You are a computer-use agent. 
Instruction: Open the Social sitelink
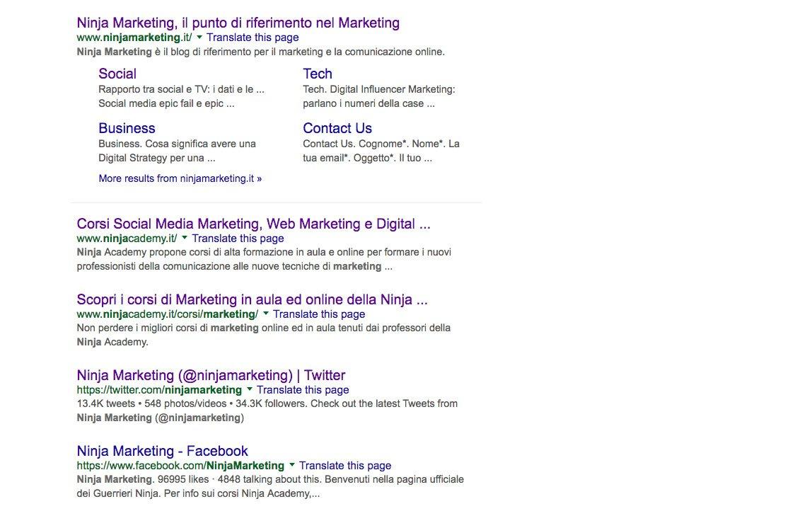click(x=117, y=74)
